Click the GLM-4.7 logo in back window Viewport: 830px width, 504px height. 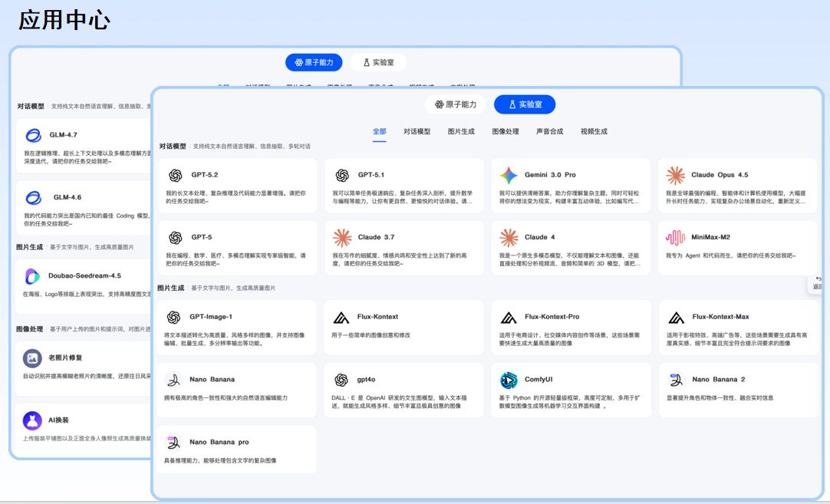pyautogui.click(x=33, y=136)
